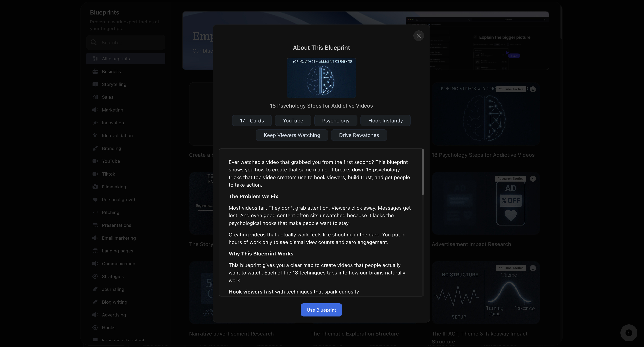This screenshot has width=644, height=347.
Task: Click the Filmmaking camera icon
Action: click(x=95, y=187)
